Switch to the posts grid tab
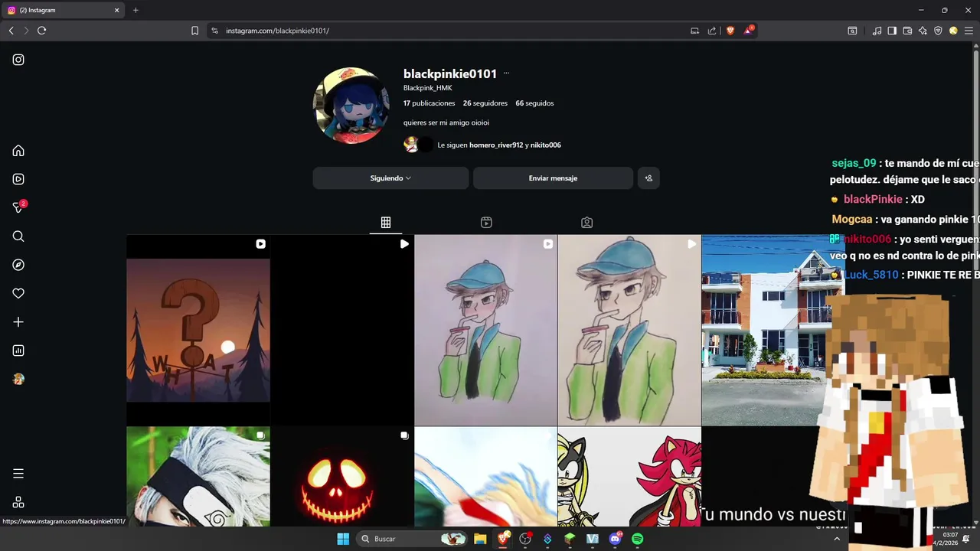The width and height of the screenshot is (980, 551). (386, 223)
